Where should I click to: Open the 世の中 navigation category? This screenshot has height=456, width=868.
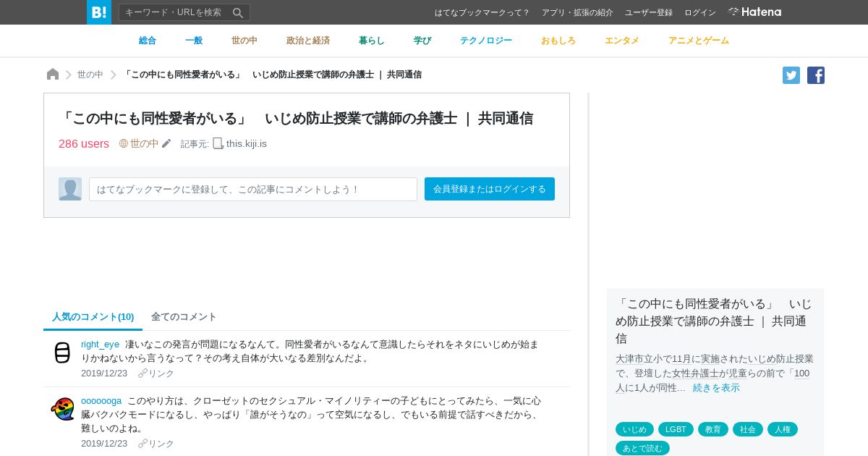[244, 41]
